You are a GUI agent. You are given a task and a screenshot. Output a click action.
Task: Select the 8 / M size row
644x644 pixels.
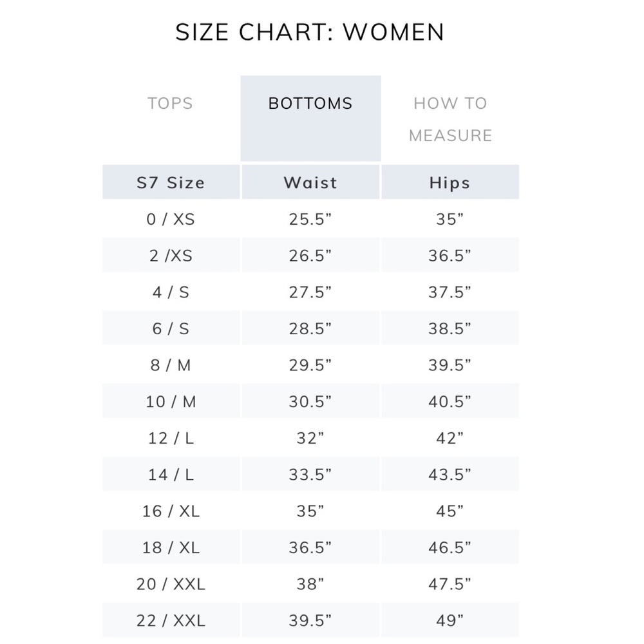311,365
